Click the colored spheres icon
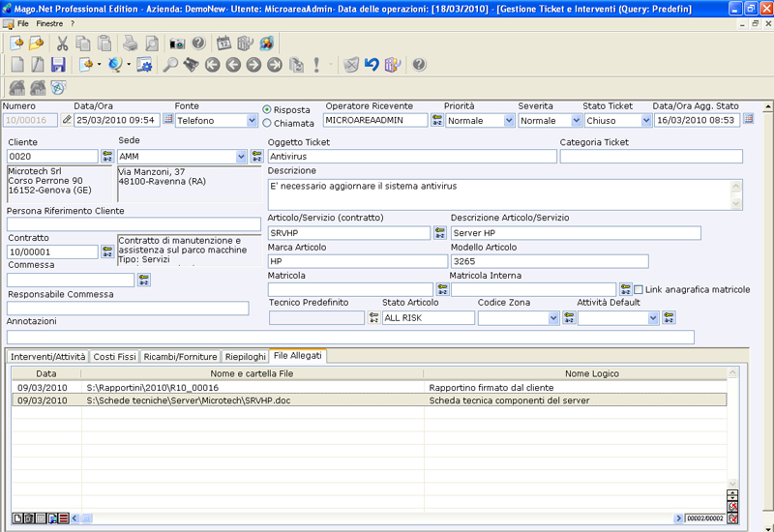 tap(267, 44)
